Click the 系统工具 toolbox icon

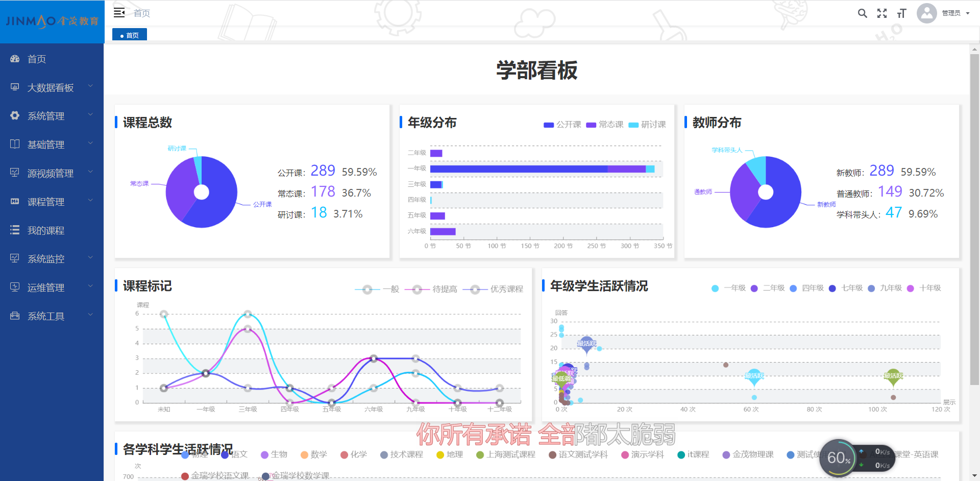[15, 316]
